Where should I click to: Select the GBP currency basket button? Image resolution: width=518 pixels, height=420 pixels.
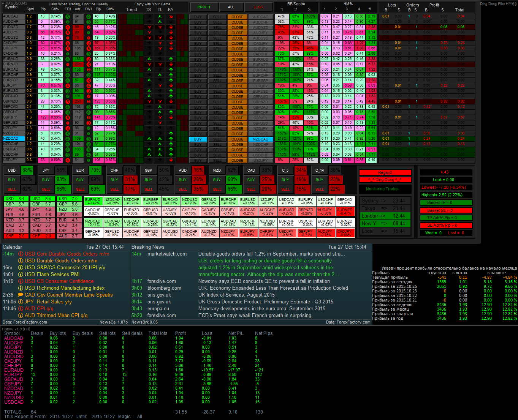pyautogui.click(x=149, y=170)
